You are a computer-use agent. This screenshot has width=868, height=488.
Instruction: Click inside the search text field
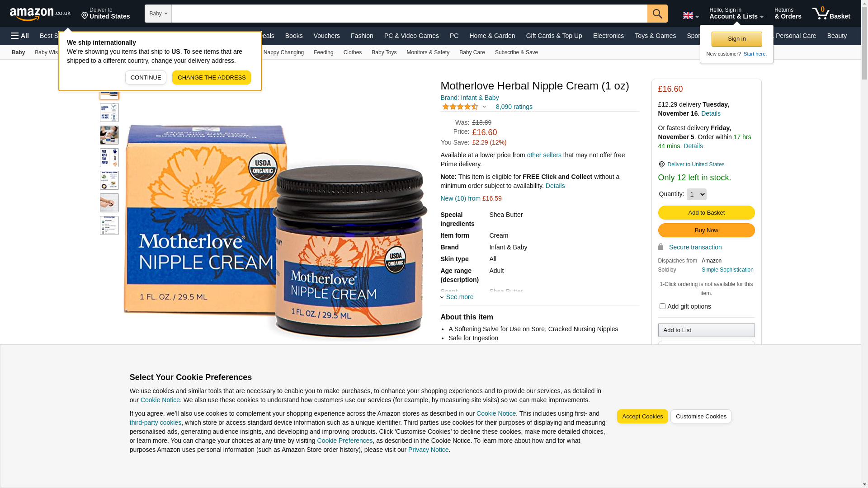pyautogui.click(x=410, y=14)
